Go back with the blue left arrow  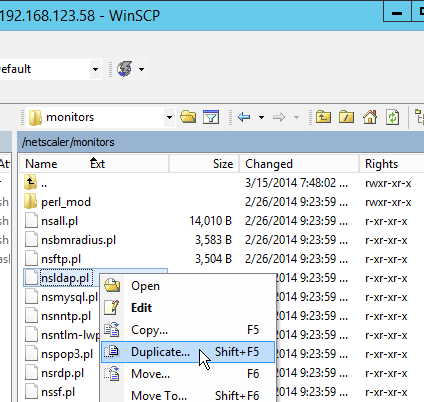click(244, 117)
